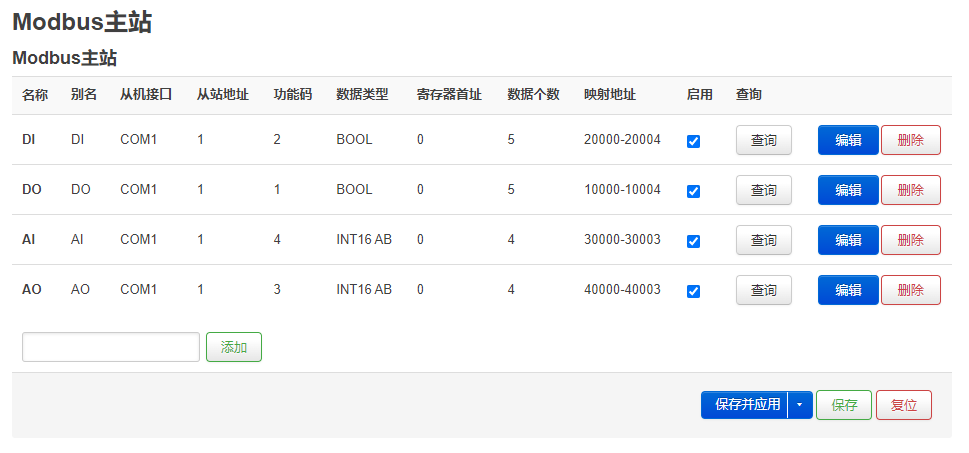Image resolution: width=969 pixels, height=453 pixels.
Task: Open 编辑 for the AO row
Action: pyautogui.click(x=848, y=290)
